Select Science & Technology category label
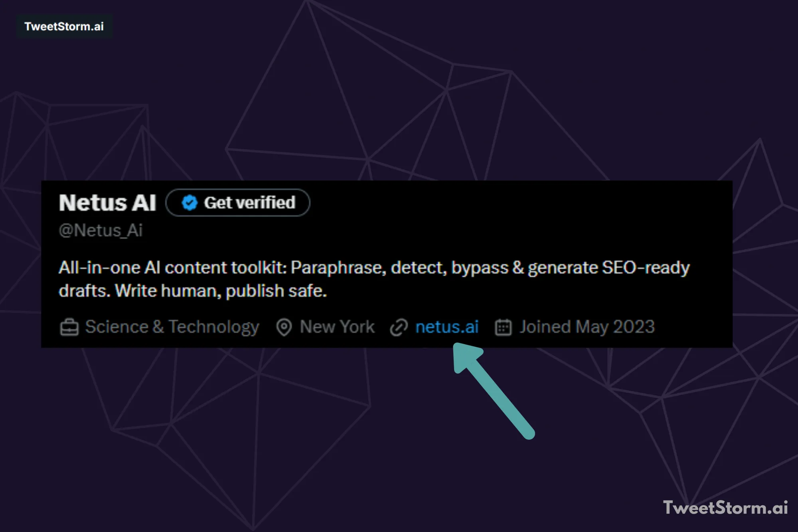Screen dimensions: 798x532 172,327
